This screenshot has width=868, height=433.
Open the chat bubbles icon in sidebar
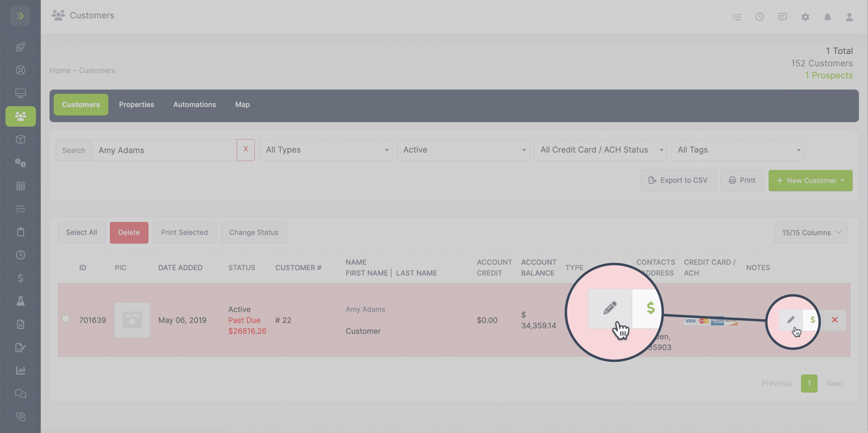tap(20, 393)
